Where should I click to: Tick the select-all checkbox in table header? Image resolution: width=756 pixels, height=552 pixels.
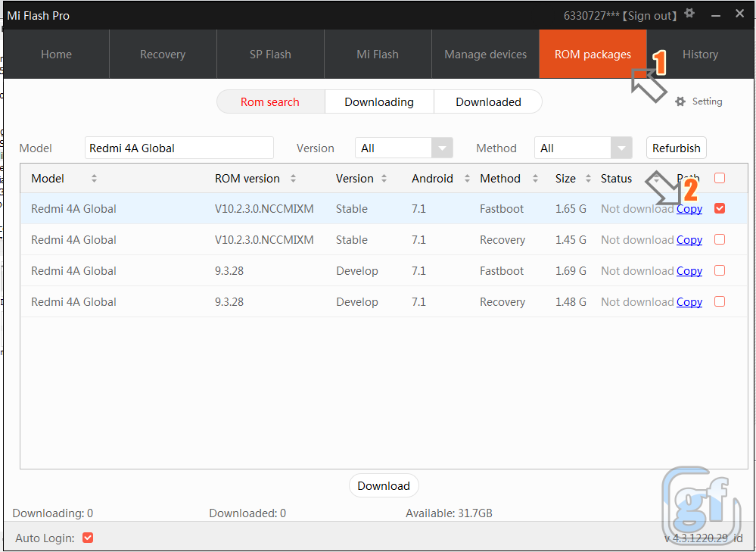(x=720, y=178)
